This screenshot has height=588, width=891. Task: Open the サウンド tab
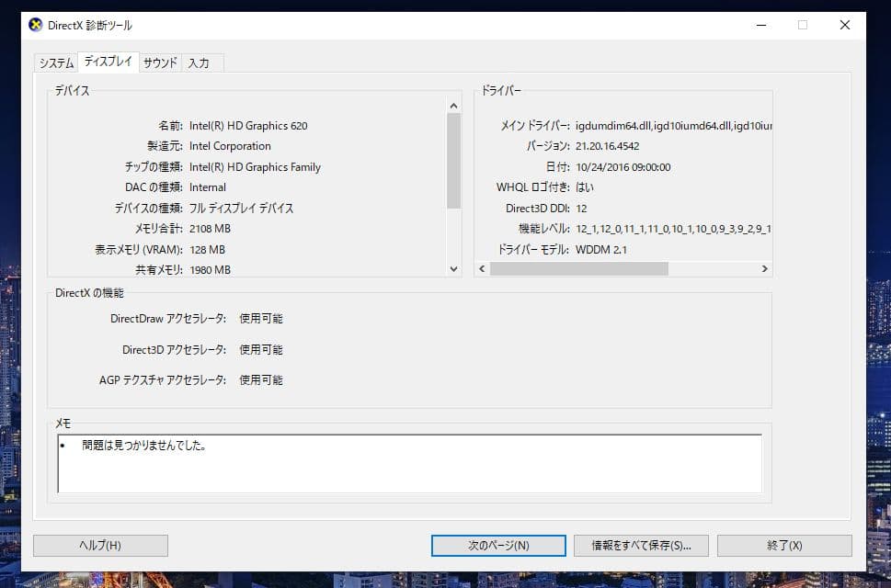[160, 63]
